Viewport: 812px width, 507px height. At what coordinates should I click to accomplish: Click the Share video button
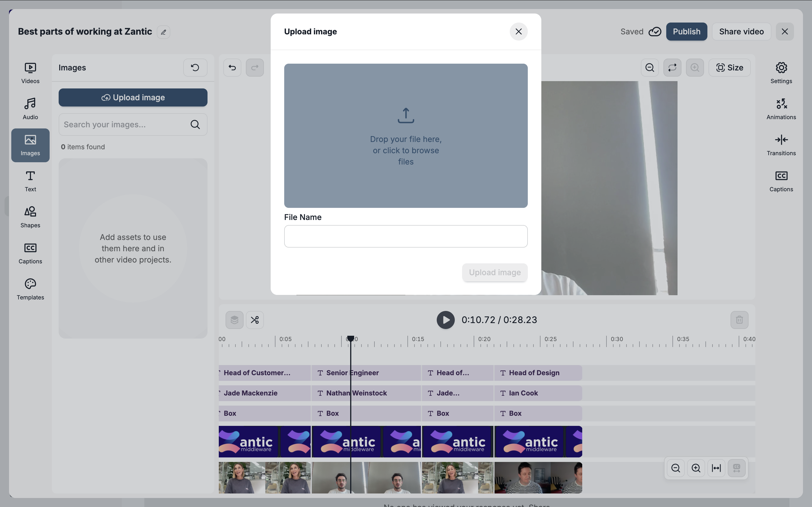click(x=741, y=32)
